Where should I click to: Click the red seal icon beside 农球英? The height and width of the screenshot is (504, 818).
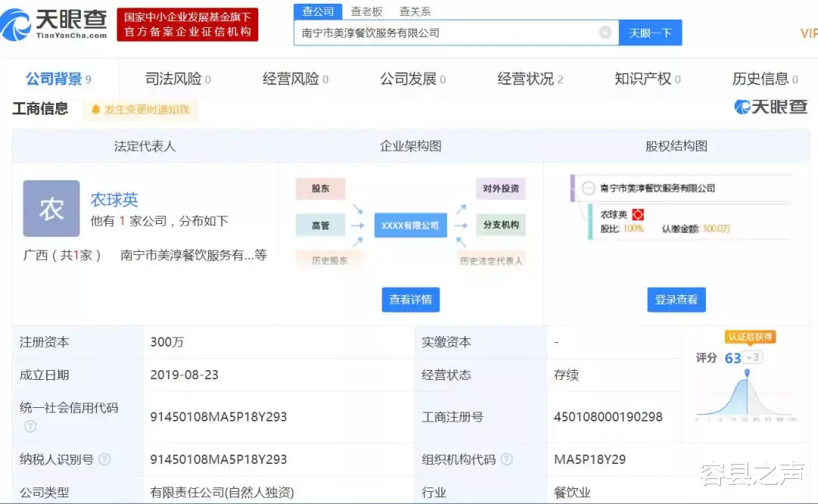click(637, 216)
